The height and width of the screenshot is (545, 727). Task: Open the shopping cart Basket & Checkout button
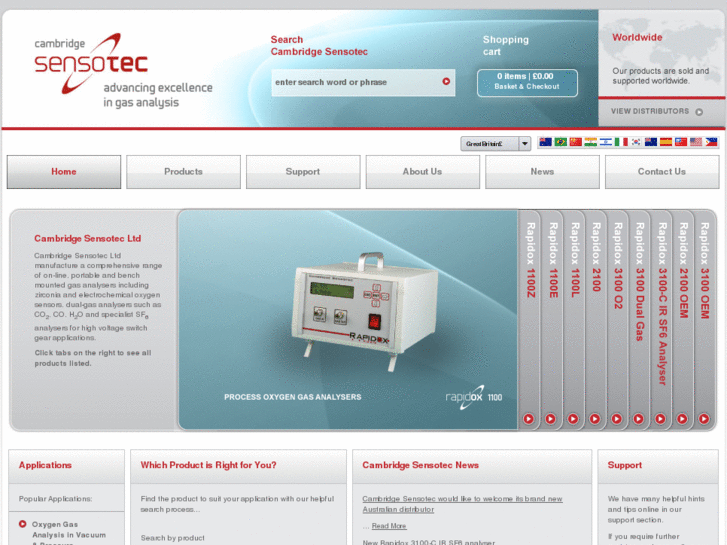[x=527, y=83]
